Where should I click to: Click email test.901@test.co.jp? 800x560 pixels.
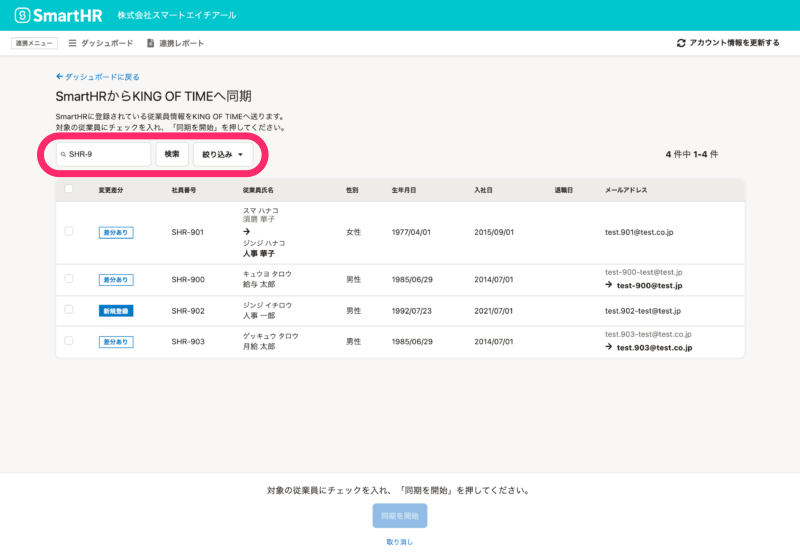coord(639,233)
